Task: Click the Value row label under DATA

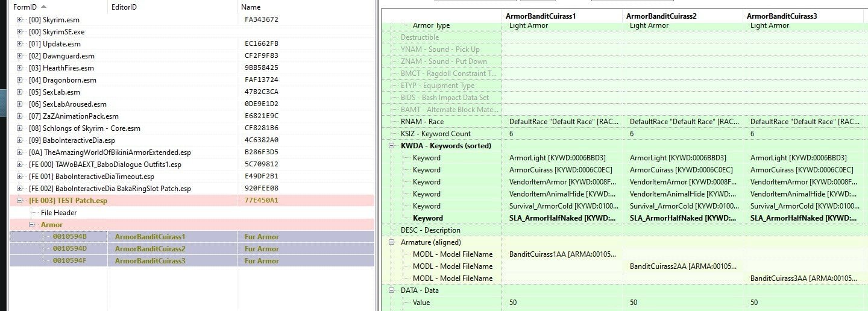Action: coord(422,303)
